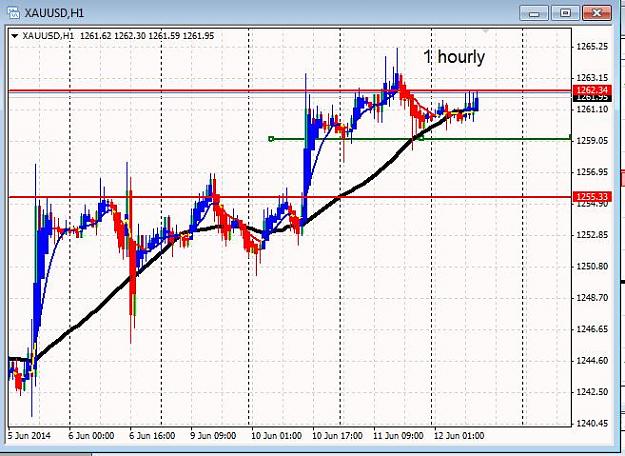This screenshot has height=456, width=625.
Task: Click the '11 Jun 09:00' time axis label
Action: click(x=398, y=436)
